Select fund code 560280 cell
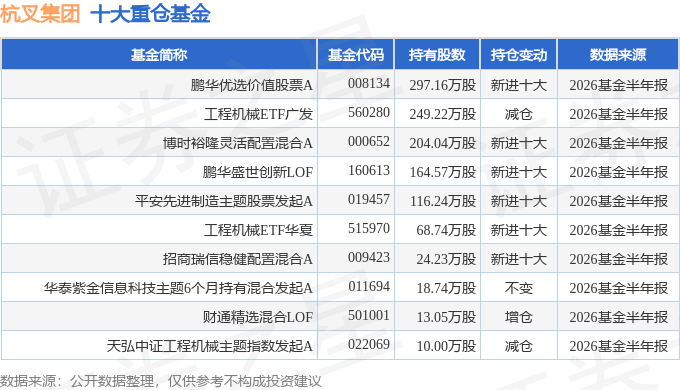The image size is (680, 390). tap(369, 112)
